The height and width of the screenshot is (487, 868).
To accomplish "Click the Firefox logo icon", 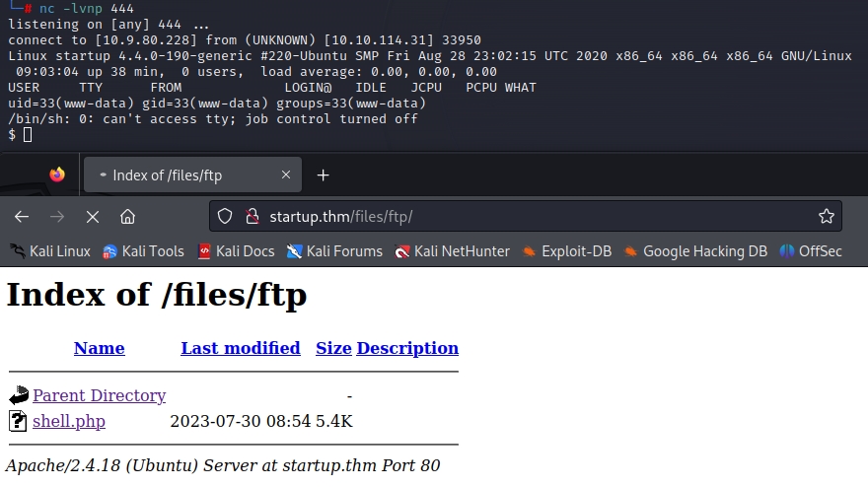I will 57,174.
